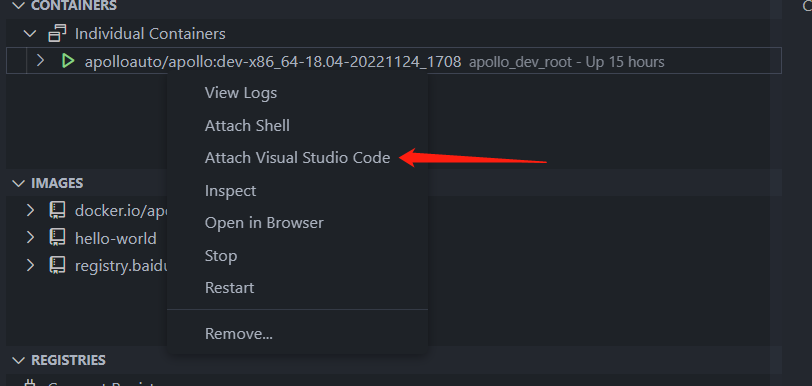Click the Connect Registry plug icon
Image resolution: width=812 pixels, height=386 pixels.
(x=30, y=384)
